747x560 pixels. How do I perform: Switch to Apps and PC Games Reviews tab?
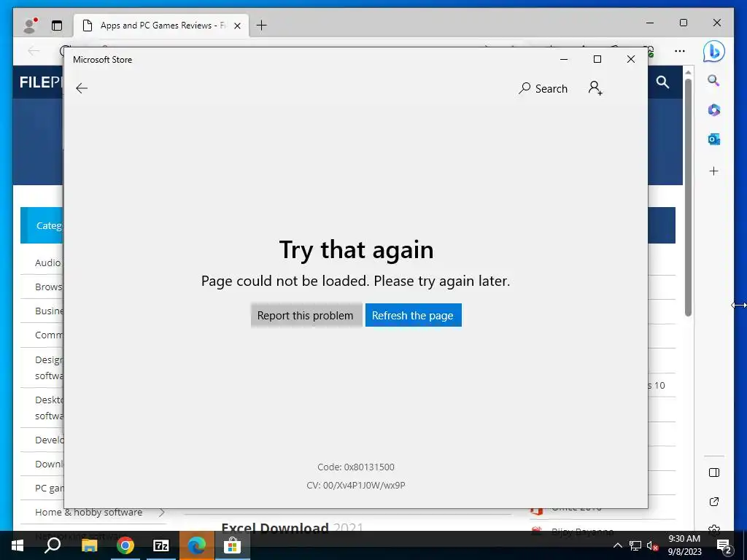pos(161,26)
